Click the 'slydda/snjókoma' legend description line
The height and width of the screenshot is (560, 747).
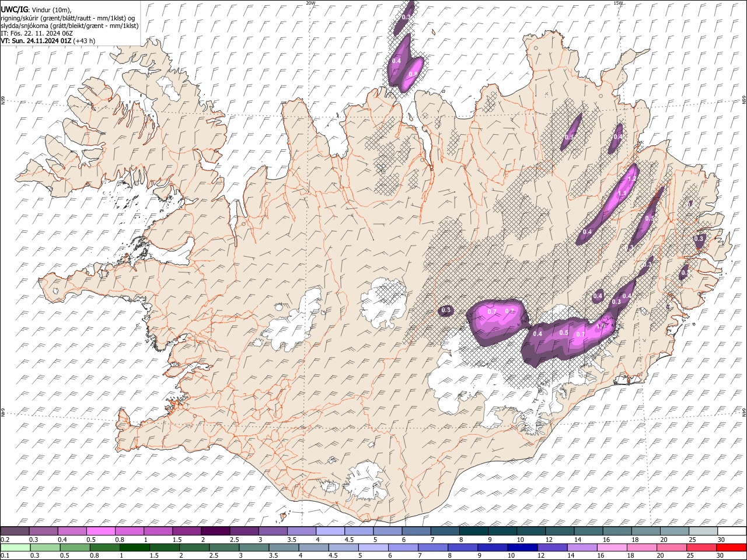point(70,26)
